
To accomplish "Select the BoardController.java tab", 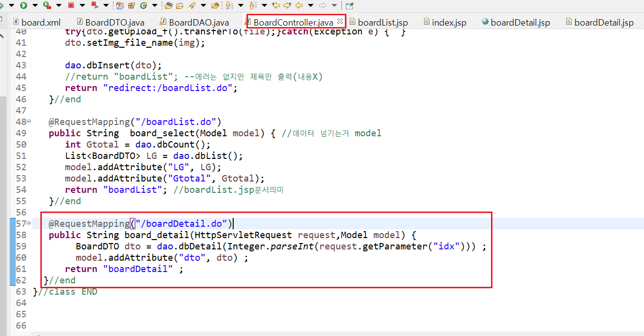I will coord(293,22).
